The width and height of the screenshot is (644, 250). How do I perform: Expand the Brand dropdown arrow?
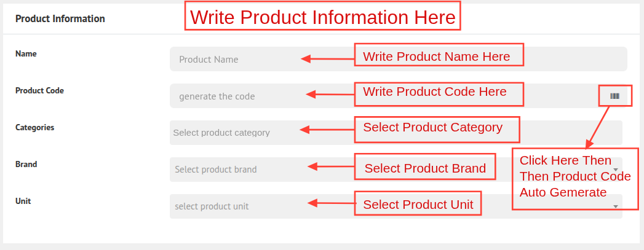click(x=616, y=170)
